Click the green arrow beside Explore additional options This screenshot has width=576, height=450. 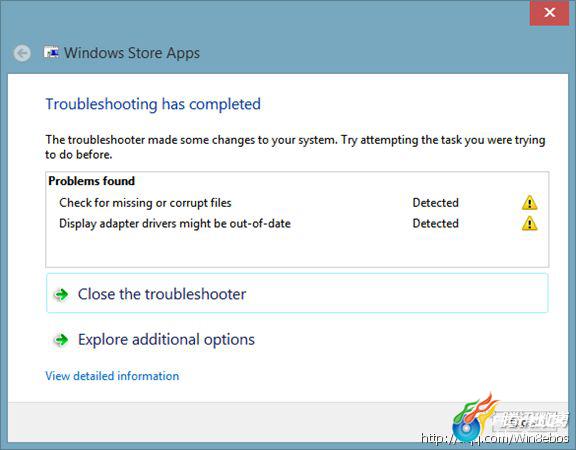pyautogui.click(x=61, y=340)
